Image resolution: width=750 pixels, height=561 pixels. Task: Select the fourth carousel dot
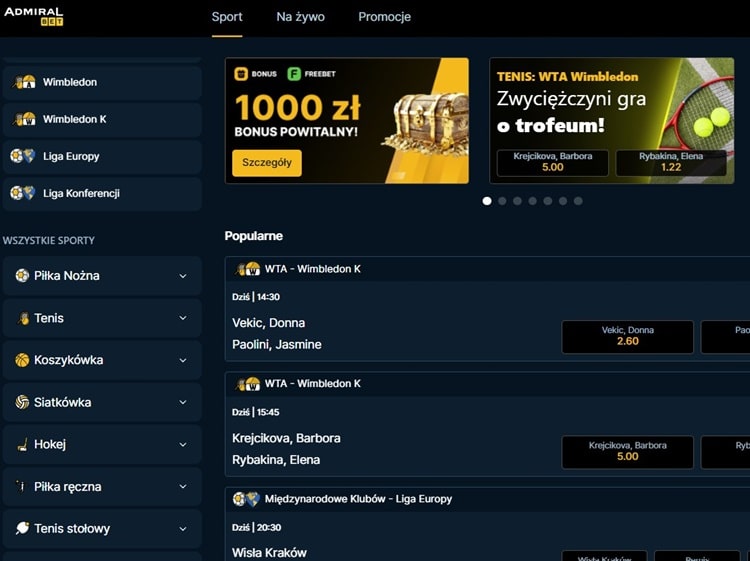(532, 201)
